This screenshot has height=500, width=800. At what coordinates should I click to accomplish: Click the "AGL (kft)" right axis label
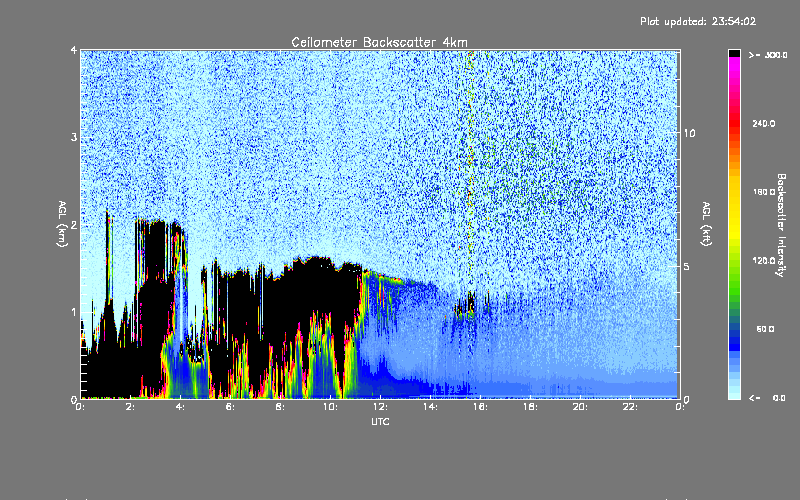point(706,224)
